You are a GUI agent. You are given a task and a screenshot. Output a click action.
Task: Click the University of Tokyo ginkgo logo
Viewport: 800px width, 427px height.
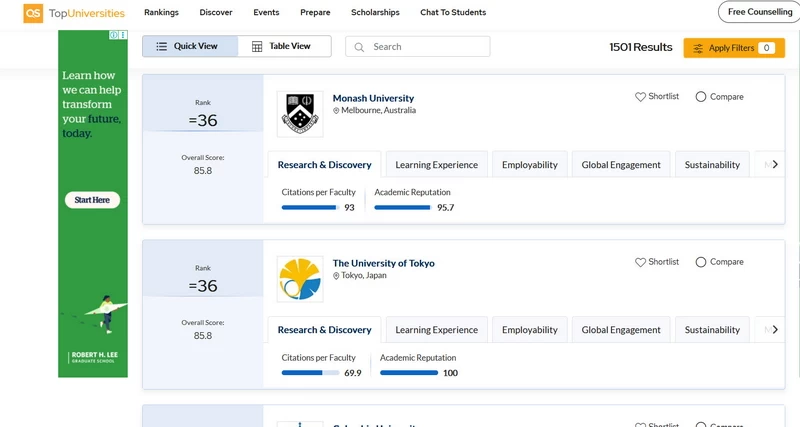[x=299, y=279]
